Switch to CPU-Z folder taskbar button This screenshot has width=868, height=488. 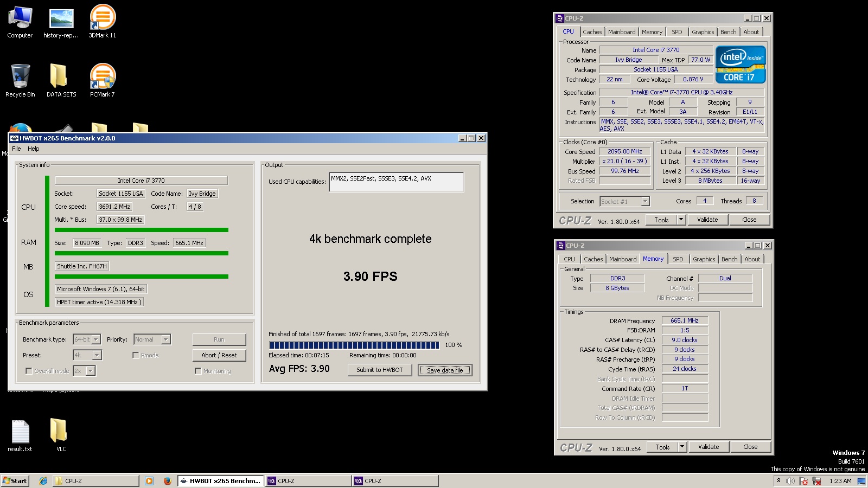(96, 481)
